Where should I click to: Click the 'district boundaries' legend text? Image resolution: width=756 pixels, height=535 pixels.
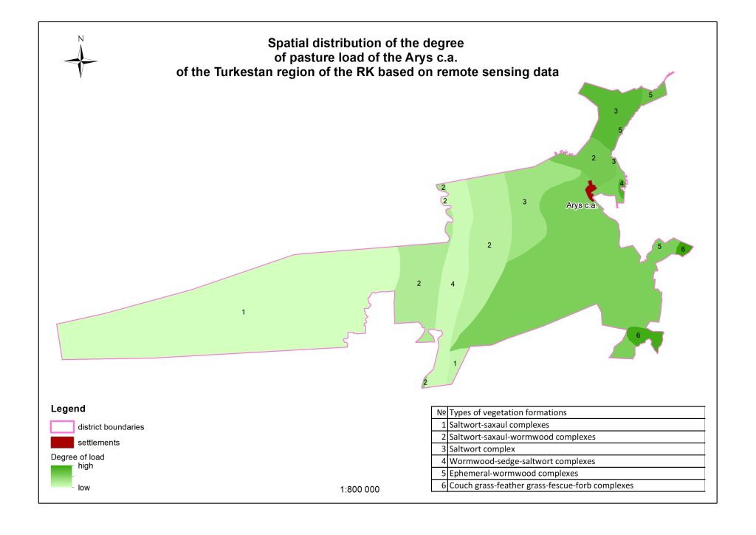[x=111, y=426]
